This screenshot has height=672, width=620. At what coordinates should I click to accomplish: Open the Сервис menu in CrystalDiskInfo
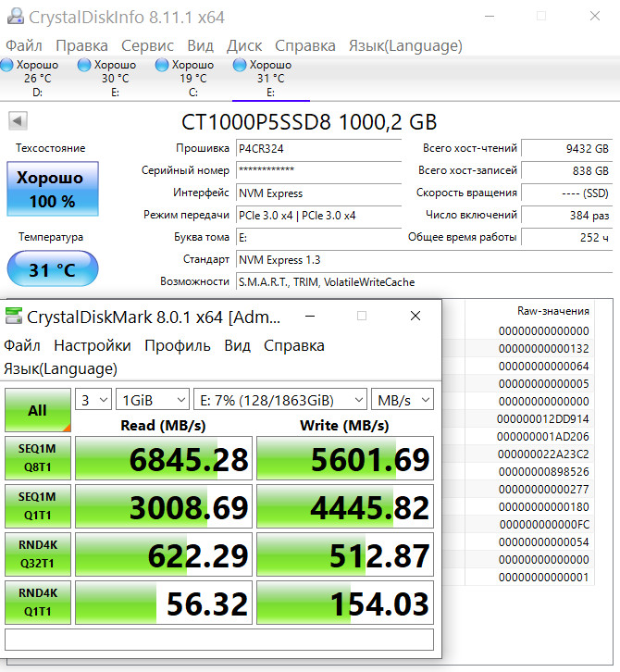(x=147, y=45)
